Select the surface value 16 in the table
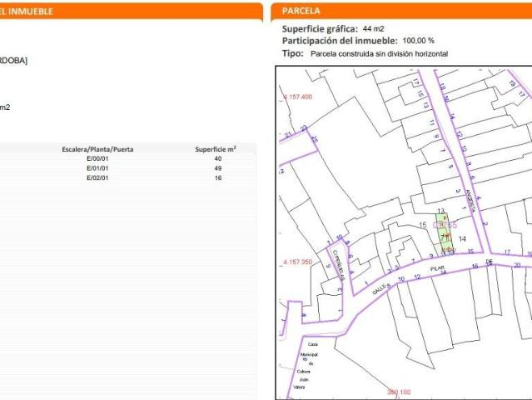Image resolution: width=532 pixels, height=400 pixels. [218, 178]
